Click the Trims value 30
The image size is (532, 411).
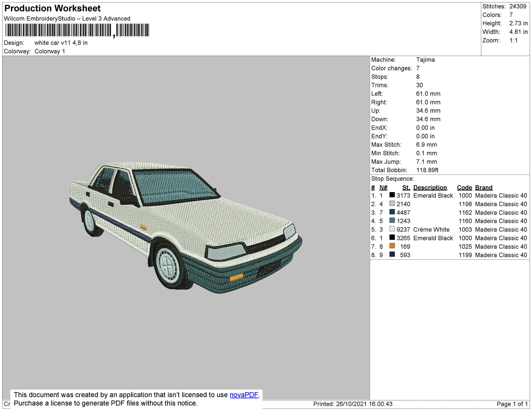coord(419,85)
